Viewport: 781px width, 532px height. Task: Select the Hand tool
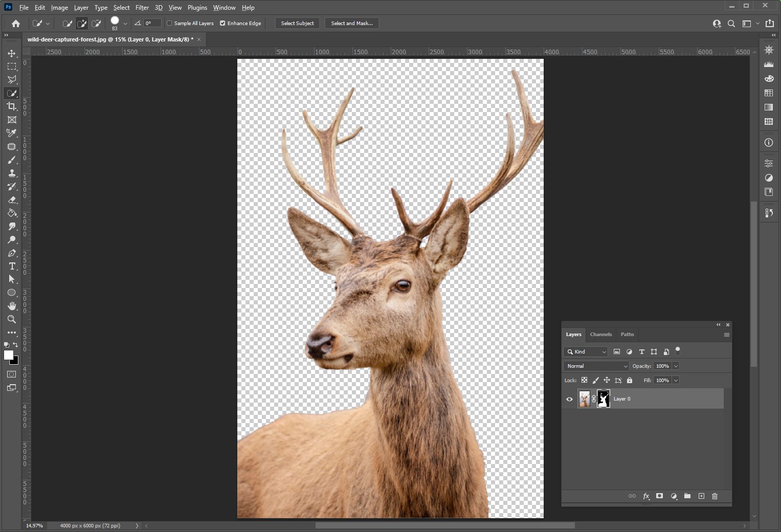coord(12,306)
